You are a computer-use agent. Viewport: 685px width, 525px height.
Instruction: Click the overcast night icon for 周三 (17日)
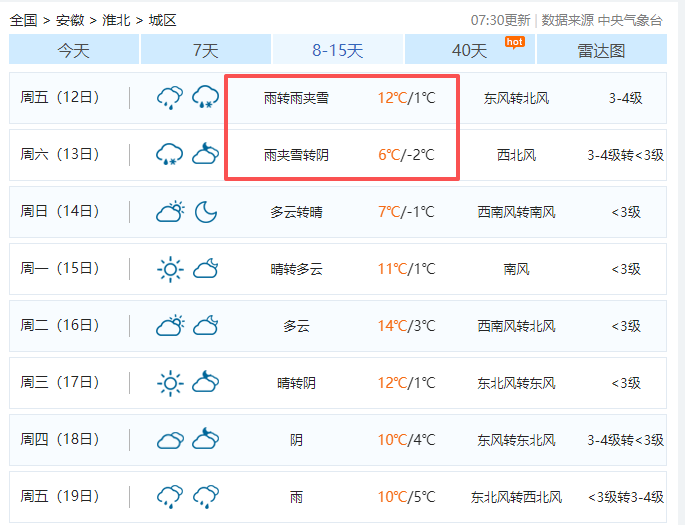(x=205, y=382)
